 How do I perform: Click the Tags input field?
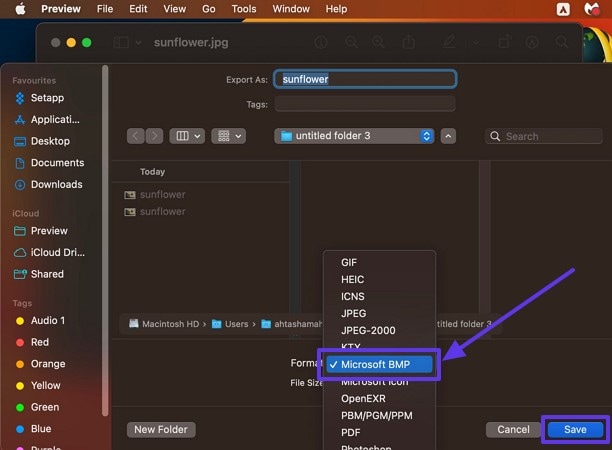click(365, 104)
